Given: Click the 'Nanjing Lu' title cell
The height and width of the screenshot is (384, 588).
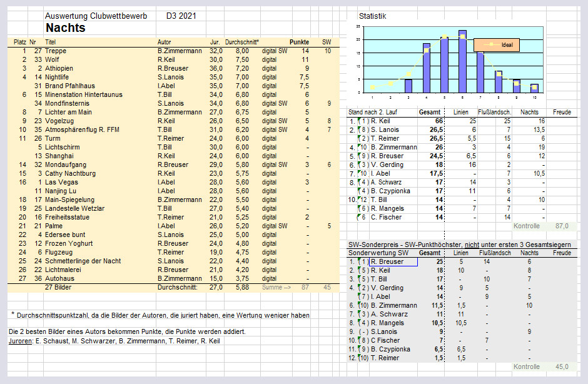Looking at the screenshot, I should pyautogui.click(x=61, y=191).
